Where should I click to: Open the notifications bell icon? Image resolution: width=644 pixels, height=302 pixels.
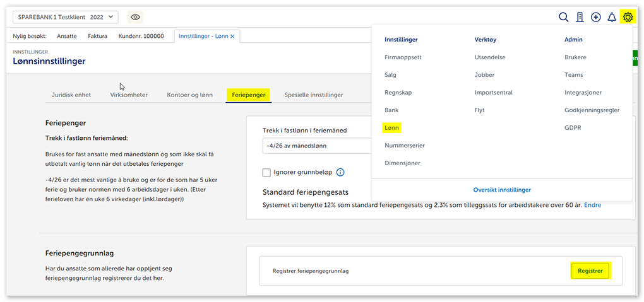click(611, 17)
